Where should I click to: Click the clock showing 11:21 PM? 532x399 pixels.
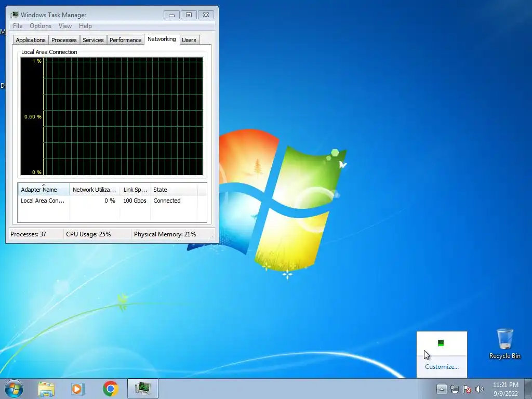click(x=506, y=389)
